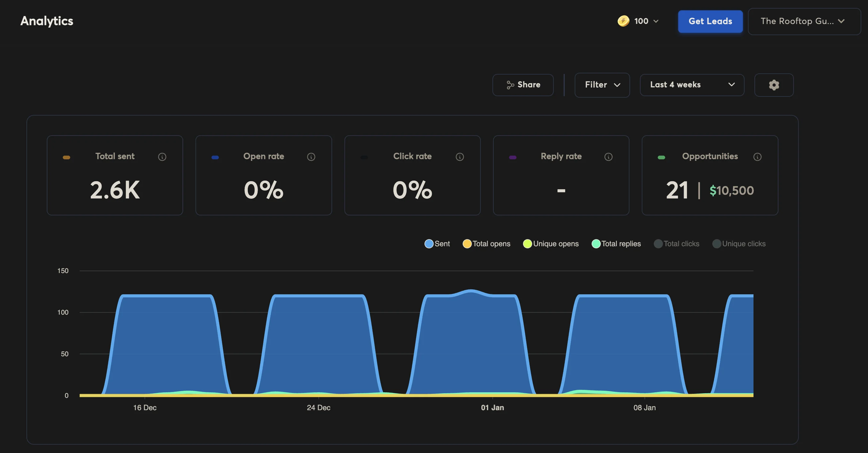The width and height of the screenshot is (868, 453).
Task: Open analytics settings gear icon
Action: pos(774,85)
